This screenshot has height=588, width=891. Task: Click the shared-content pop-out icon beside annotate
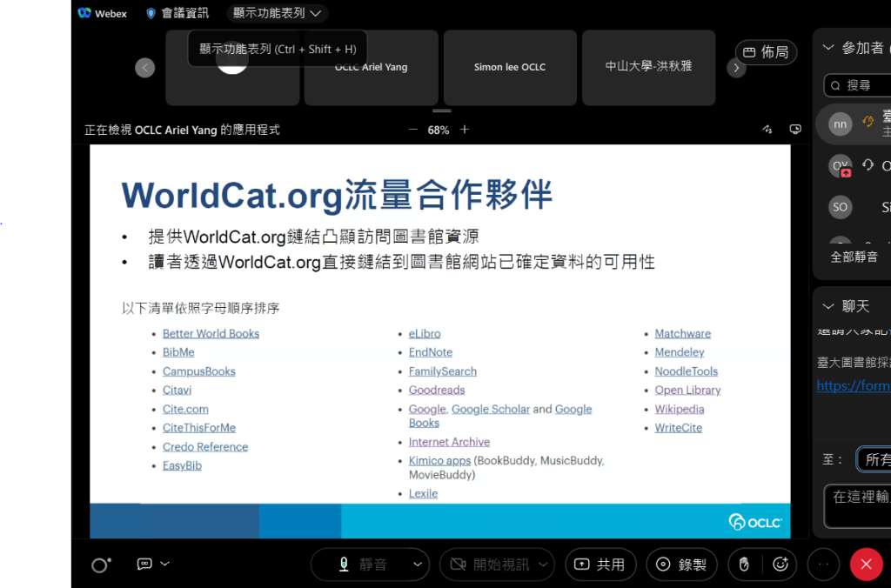coord(794,130)
